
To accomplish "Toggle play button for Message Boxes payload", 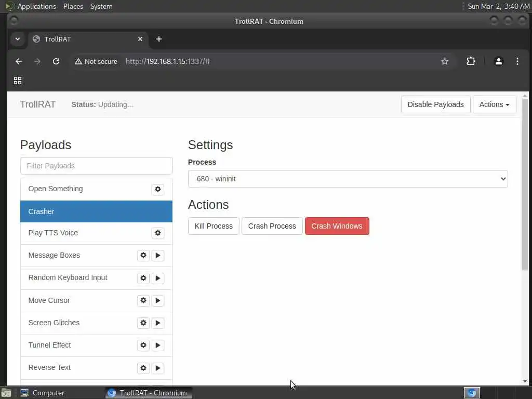I will point(158,255).
